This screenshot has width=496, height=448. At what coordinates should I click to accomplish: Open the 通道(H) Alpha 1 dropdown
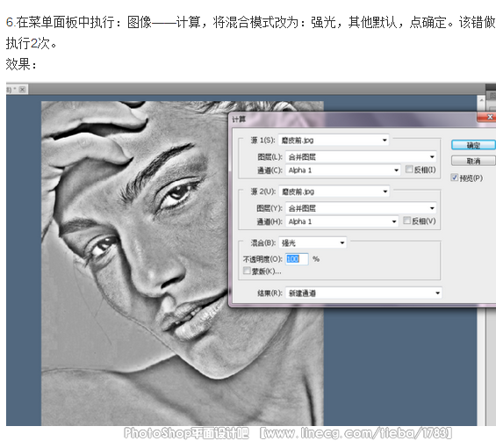pos(342,221)
